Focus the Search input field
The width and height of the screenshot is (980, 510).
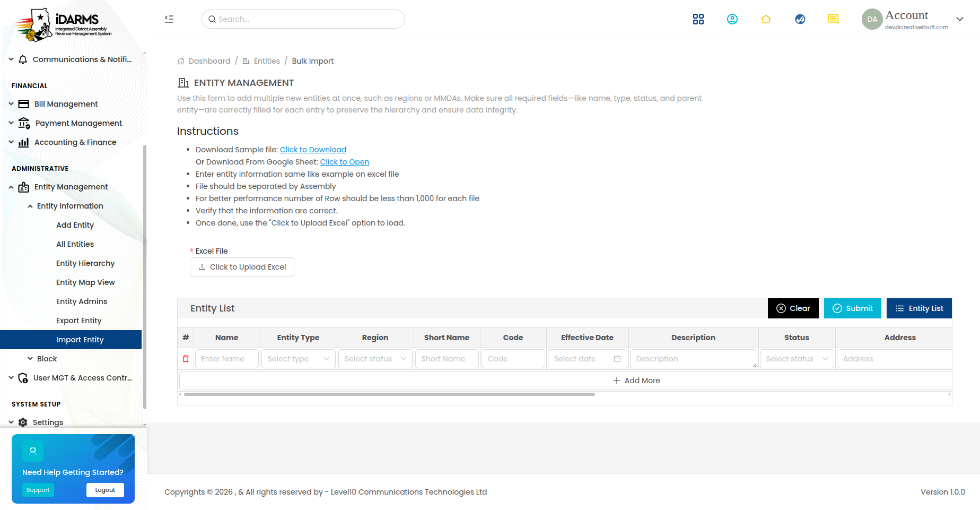point(303,19)
